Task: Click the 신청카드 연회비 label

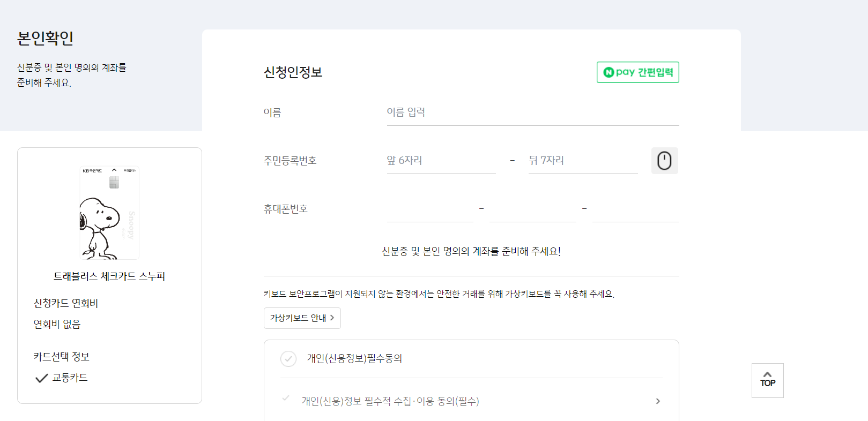Action: click(66, 304)
